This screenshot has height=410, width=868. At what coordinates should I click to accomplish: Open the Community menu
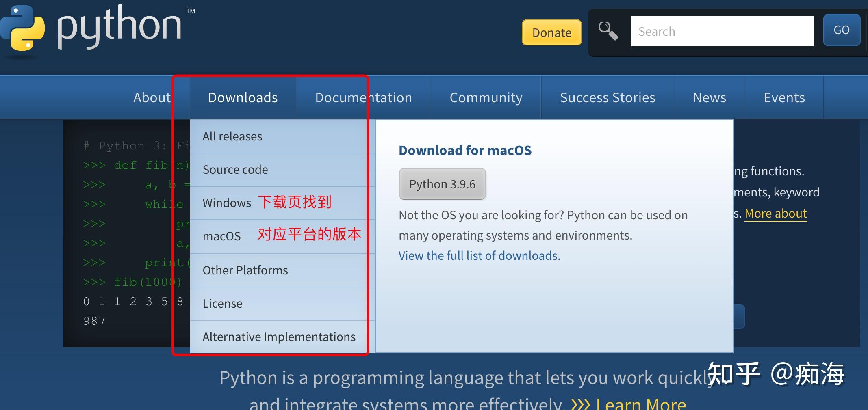pyautogui.click(x=486, y=97)
